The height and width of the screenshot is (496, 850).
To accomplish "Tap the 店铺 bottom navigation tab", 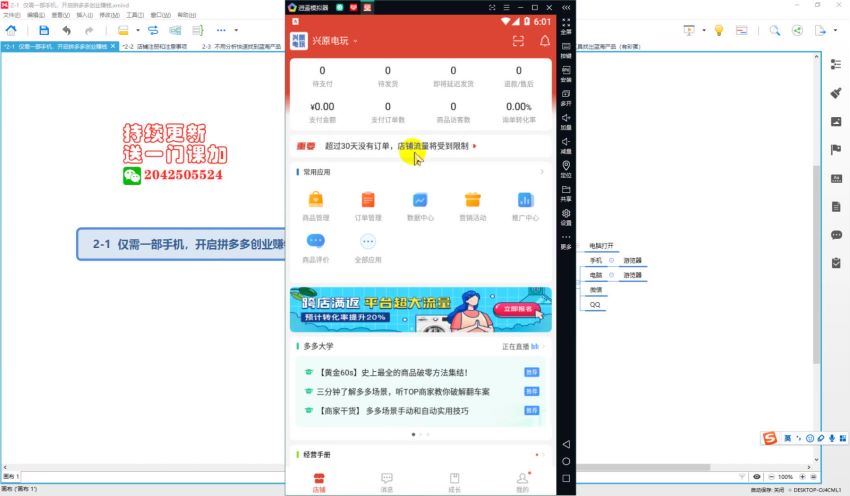I will pyautogui.click(x=319, y=482).
